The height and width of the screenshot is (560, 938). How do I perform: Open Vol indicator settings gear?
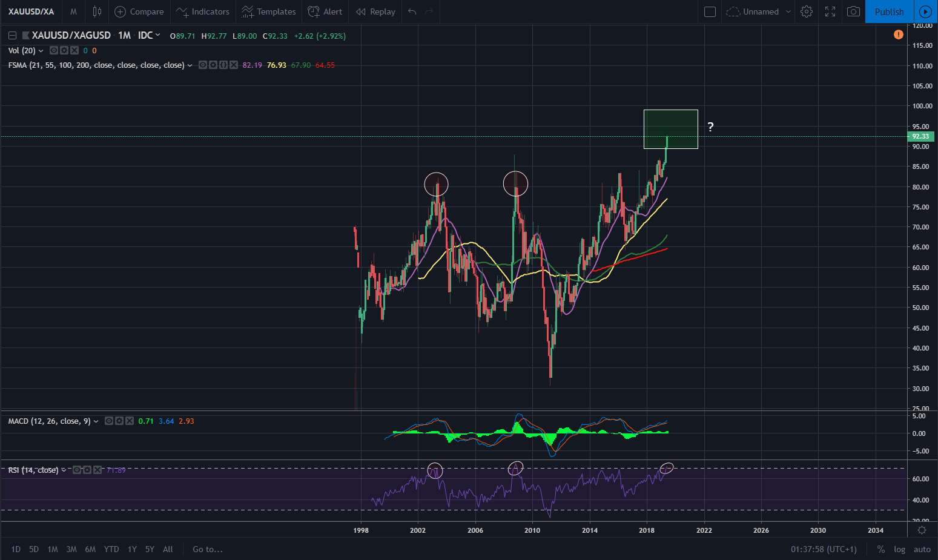point(64,50)
